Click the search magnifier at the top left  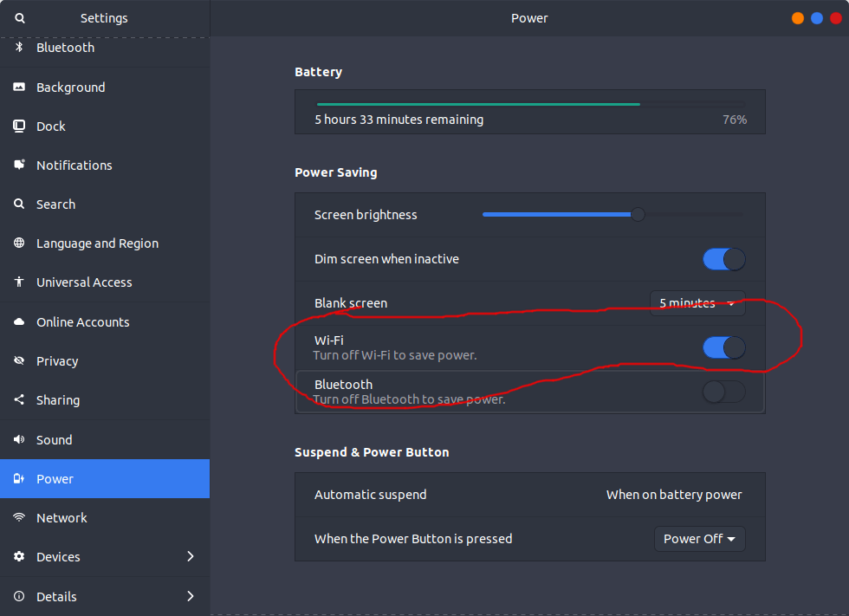click(19, 17)
